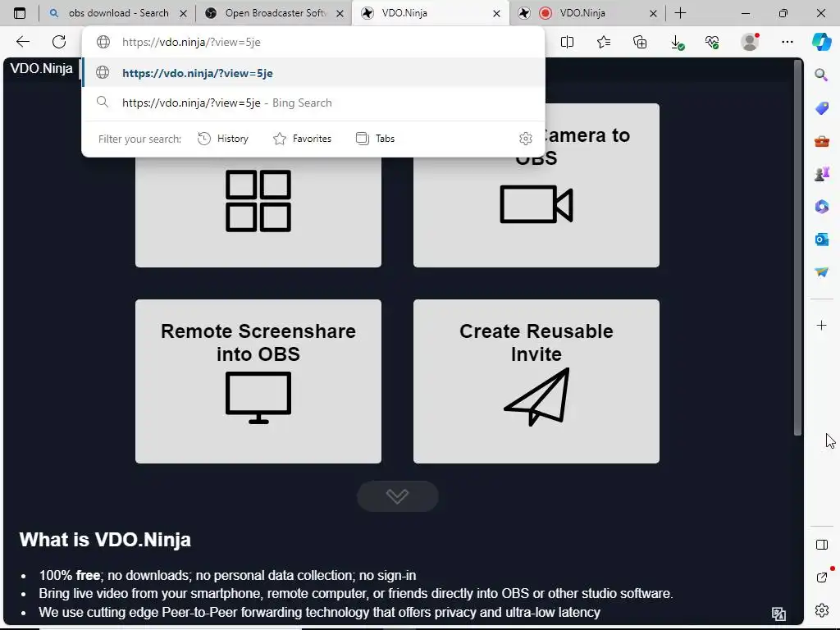Screen dimensions: 840x630
Task: Go back with the browser back arrow
Action: (x=23, y=42)
